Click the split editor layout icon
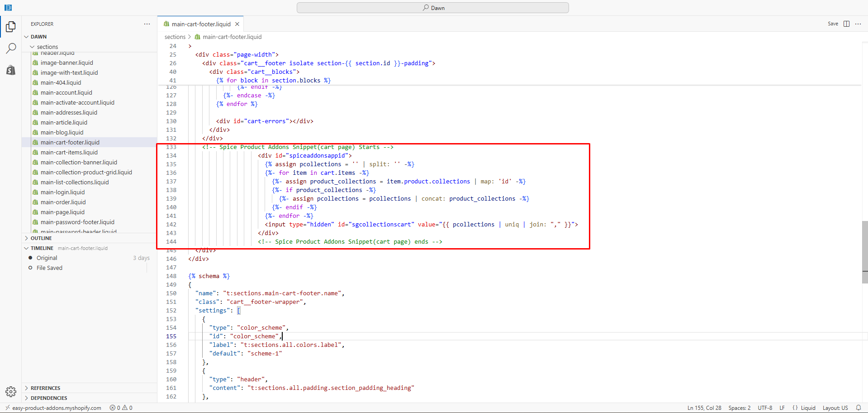This screenshot has height=413, width=868. 846,24
